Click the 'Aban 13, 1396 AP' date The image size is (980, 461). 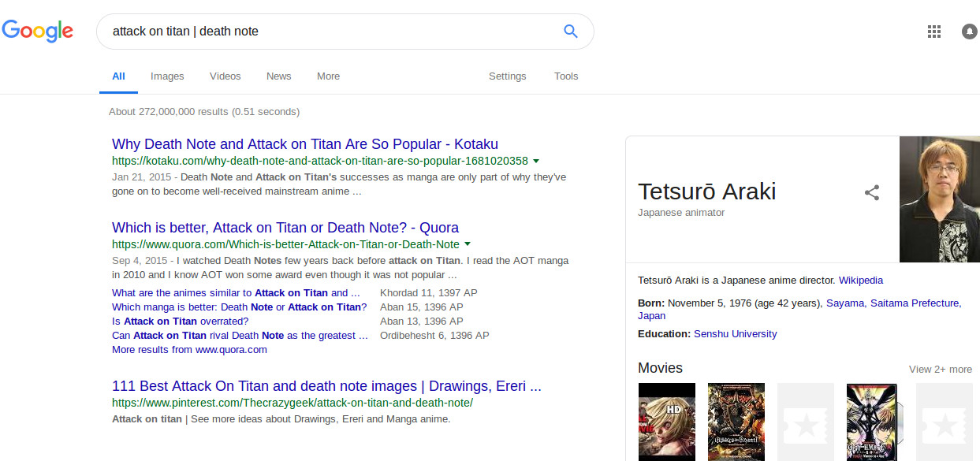(x=422, y=322)
